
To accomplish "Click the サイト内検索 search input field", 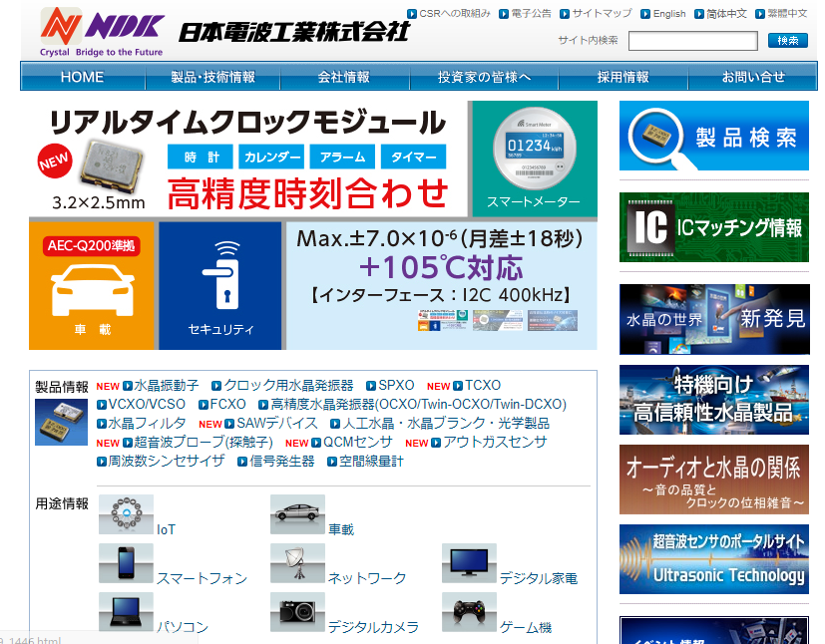I will (693, 41).
